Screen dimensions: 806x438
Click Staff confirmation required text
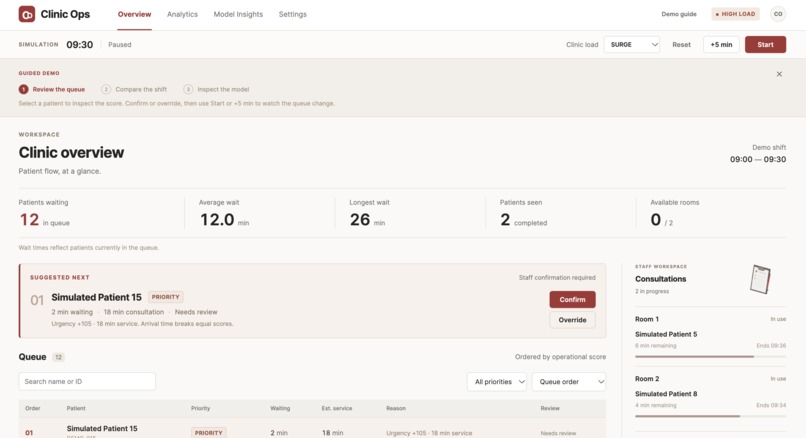(x=557, y=278)
